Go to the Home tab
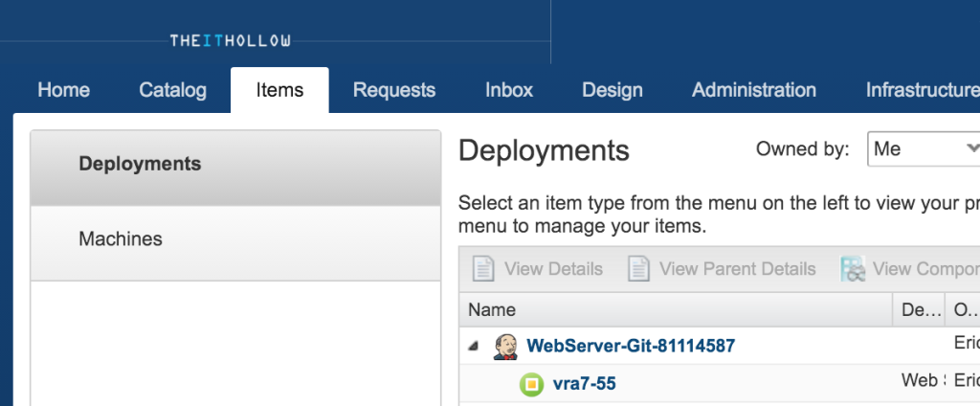 click(64, 90)
